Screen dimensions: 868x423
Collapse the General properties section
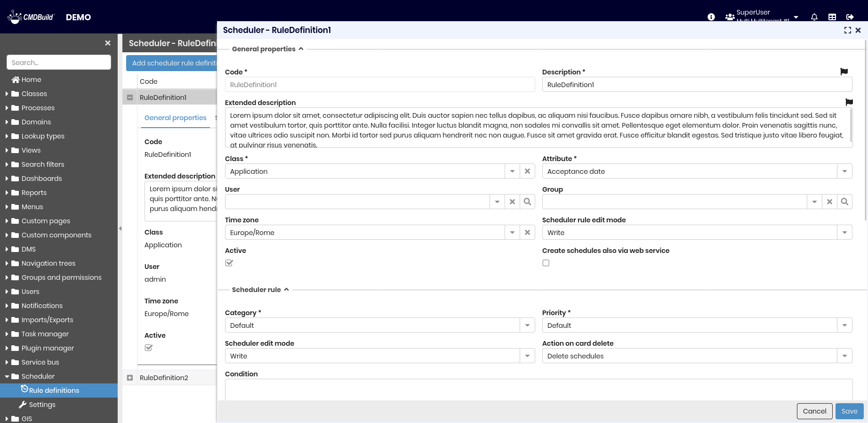point(301,49)
